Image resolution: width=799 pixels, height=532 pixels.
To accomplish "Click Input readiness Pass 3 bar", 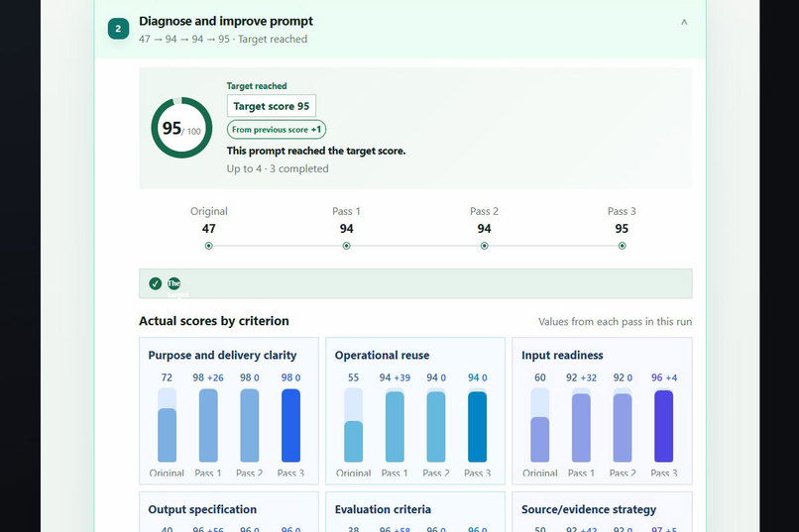I will [664, 425].
